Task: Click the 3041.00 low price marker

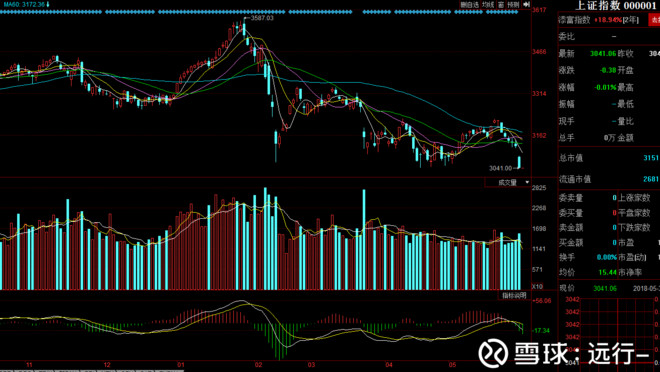Action: tap(500, 168)
